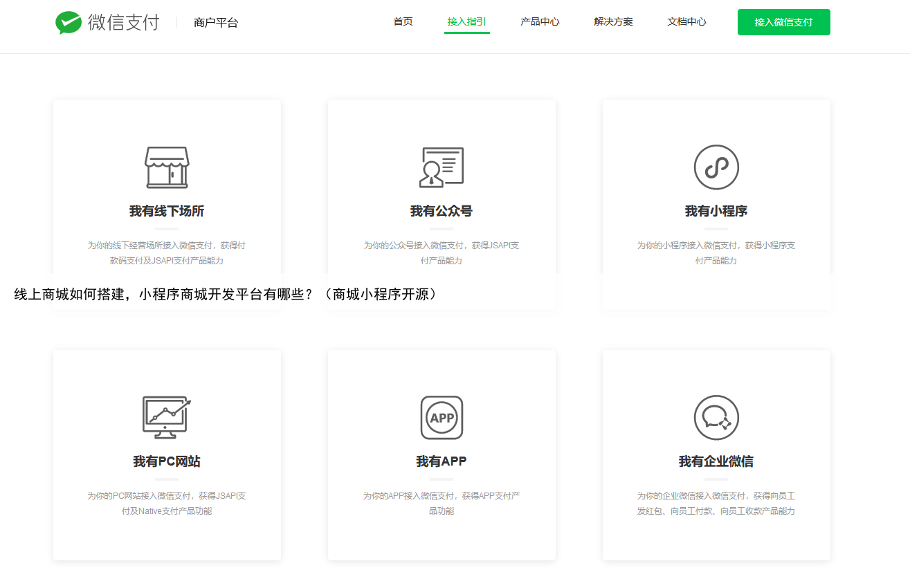Viewport: 910px width, 588px height.
Task: Open 文档中心 from the top navigation
Action: (x=686, y=22)
